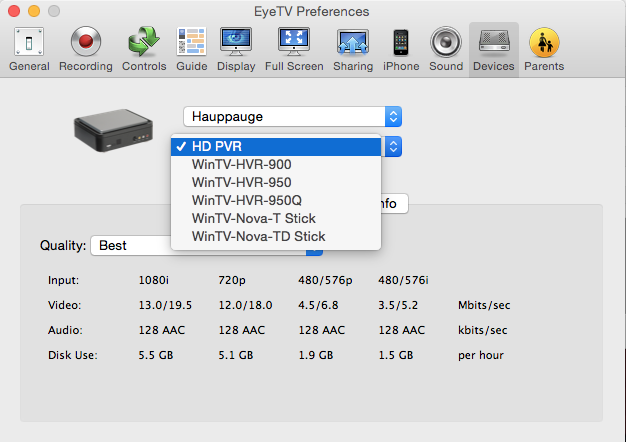
Task: Click the Hauppauge HD PVR device image
Action: coord(113,130)
